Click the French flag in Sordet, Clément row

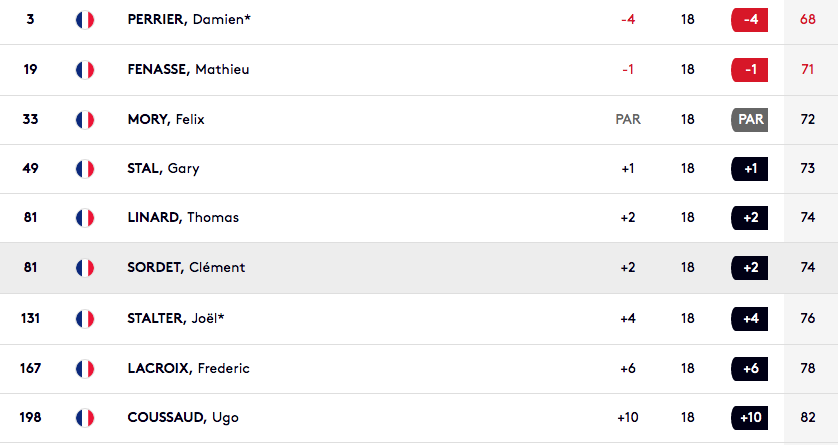point(85,268)
